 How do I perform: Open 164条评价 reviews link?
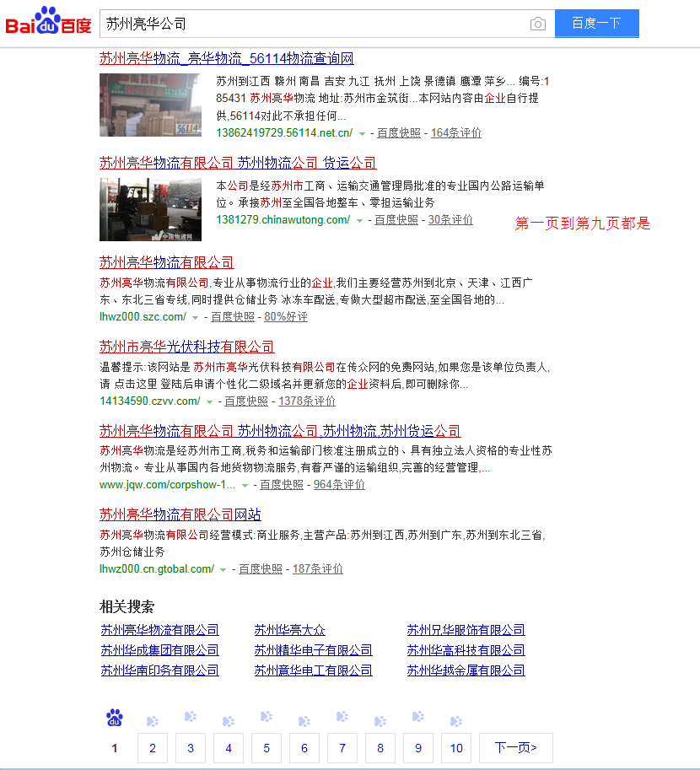[x=456, y=133]
